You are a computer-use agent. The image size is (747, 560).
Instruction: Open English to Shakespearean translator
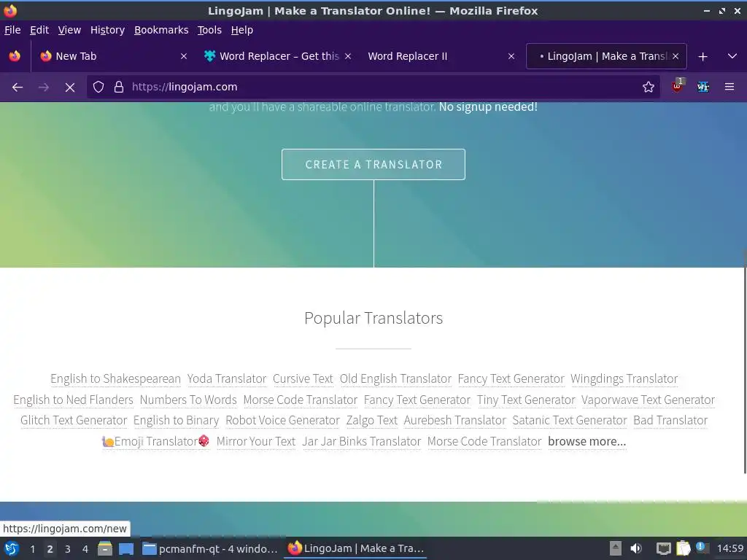tap(116, 379)
